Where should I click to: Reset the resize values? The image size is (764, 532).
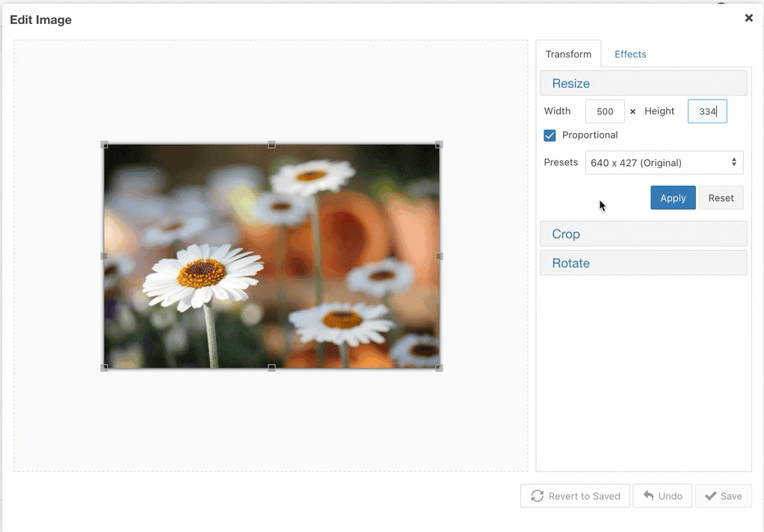coord(721,197)
